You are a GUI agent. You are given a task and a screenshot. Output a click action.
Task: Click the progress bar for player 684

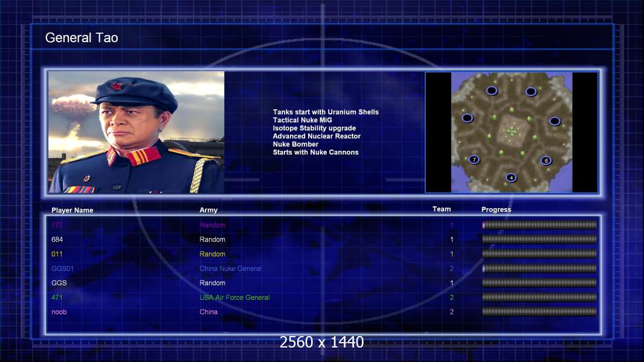539,239
